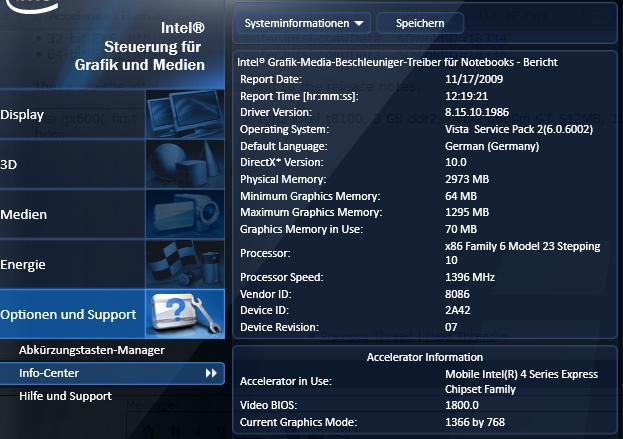Click the Intel Grafik-Media-Beschleuniger-Treiber report title
The image size is (623, 439).
pyautogui.click(x=397, y=62)
